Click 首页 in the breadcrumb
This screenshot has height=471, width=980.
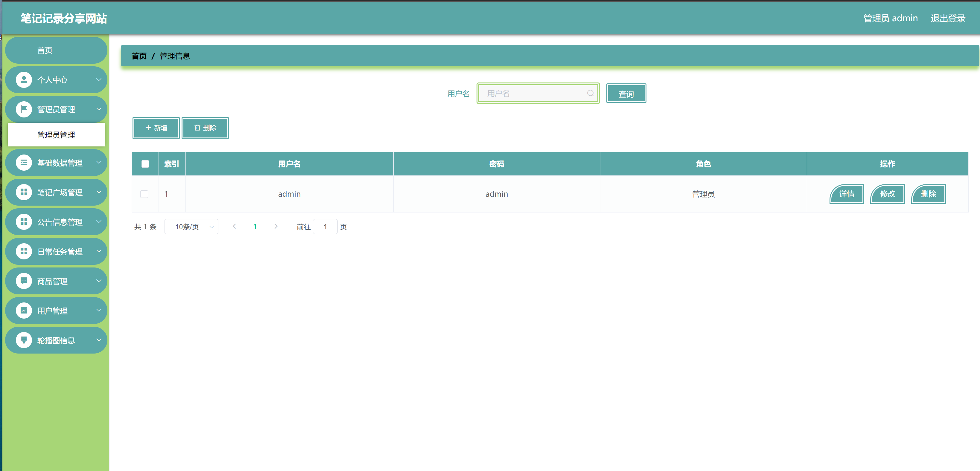click(139, 56)
